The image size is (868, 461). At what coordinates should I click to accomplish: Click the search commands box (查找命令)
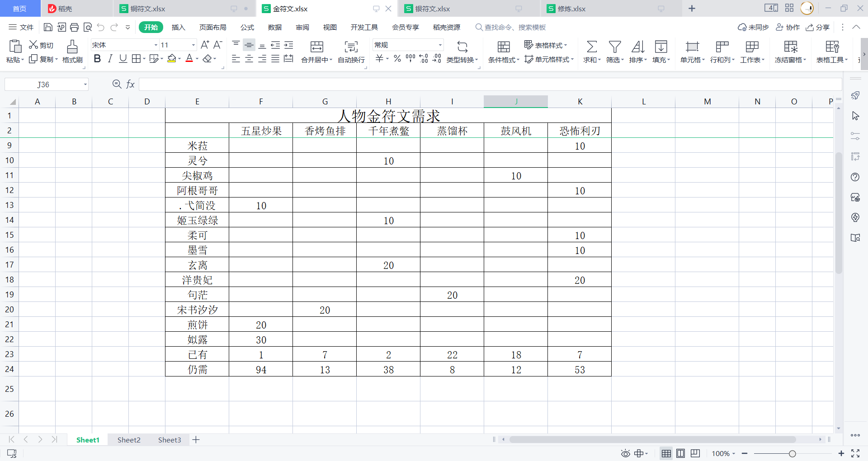click(x=511, y=27)
